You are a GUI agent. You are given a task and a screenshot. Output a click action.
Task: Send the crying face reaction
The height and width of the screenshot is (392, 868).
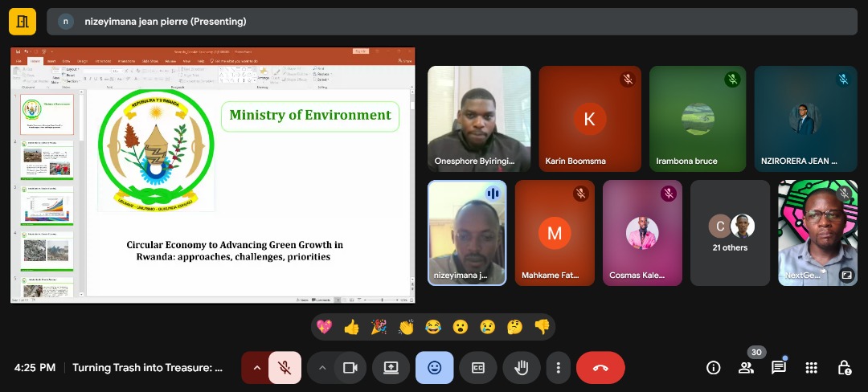coord(487,327)
